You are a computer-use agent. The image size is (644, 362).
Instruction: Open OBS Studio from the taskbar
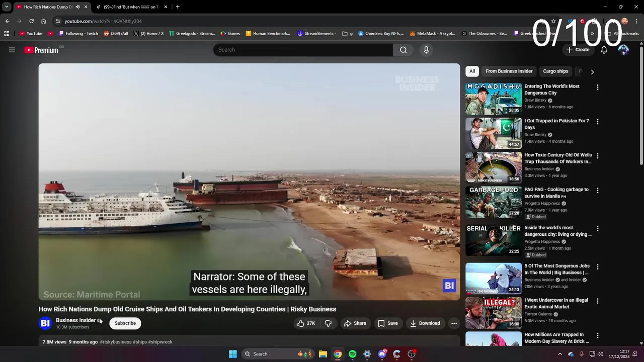tap(412, 354)
